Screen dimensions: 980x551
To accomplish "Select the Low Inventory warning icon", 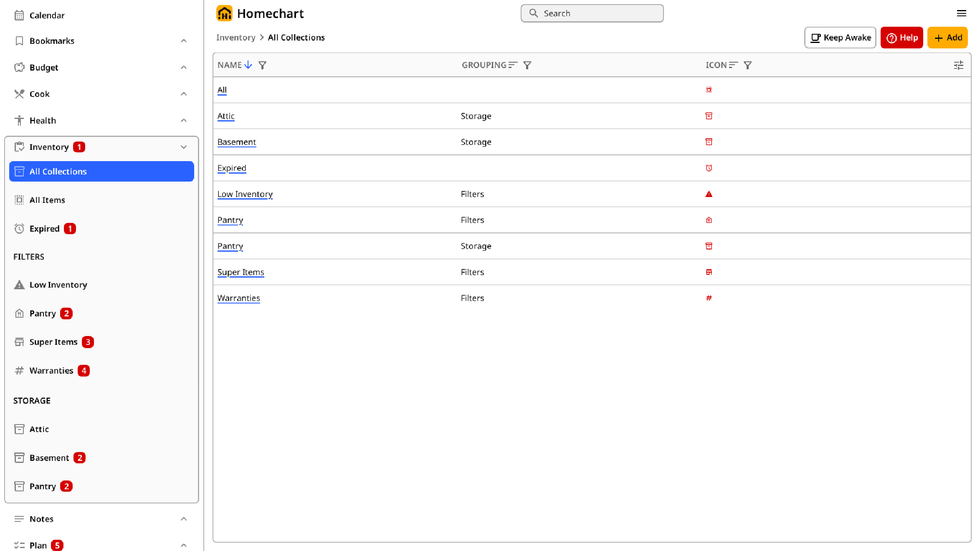I will [19, 284].
